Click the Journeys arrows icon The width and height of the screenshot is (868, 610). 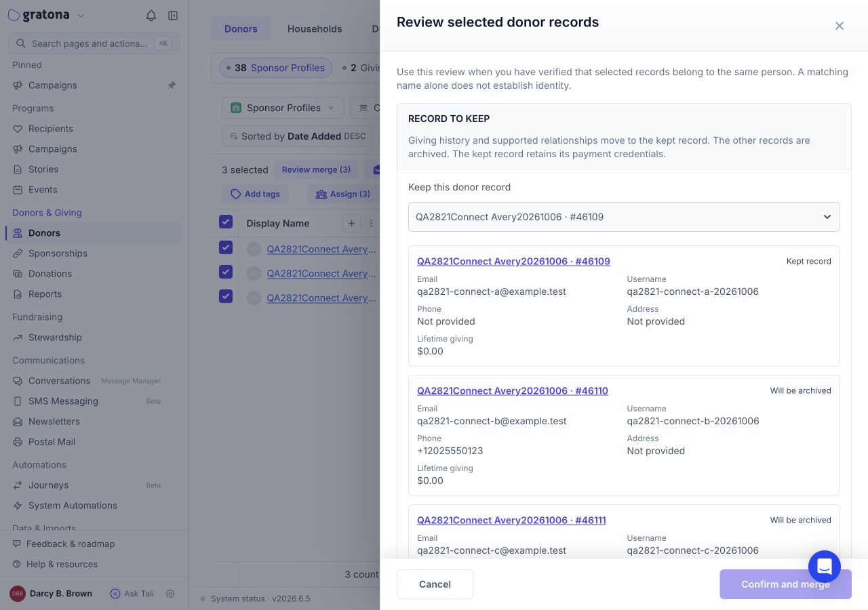click(18, 485)
